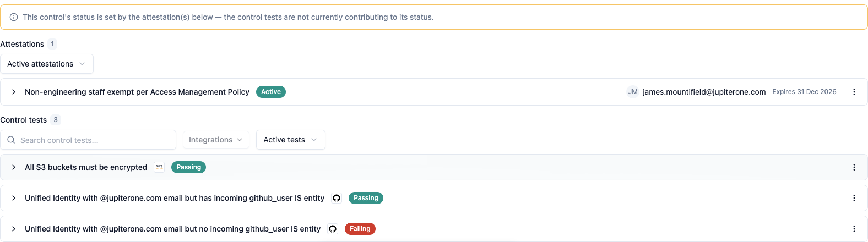The image size is (868, 242).
Task: Click GitHub icon on 'no incoming' test
Action: point(333,229)
